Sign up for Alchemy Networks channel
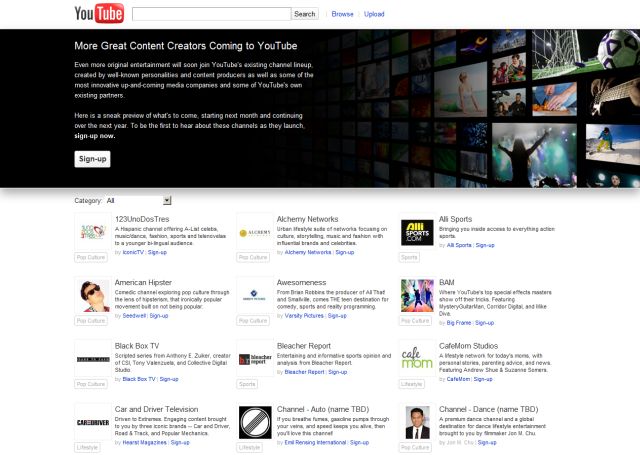The image size is (640, 455). pos(344,252)
